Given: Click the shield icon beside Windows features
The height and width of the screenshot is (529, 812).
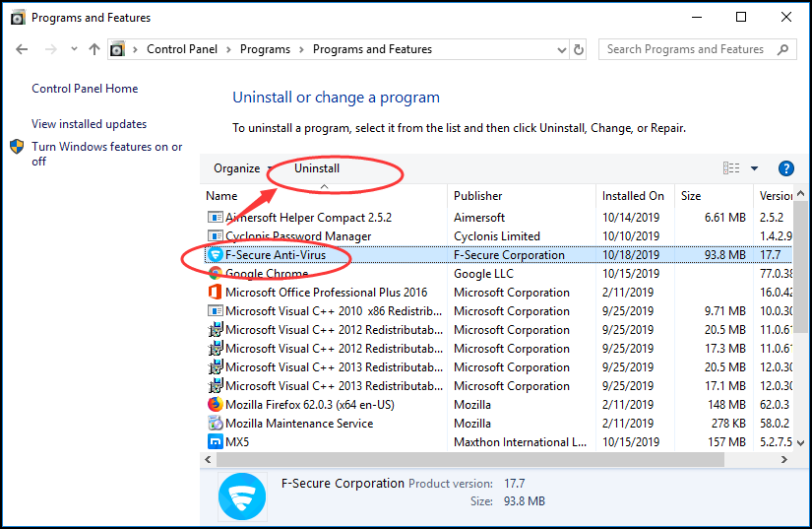Looking at the screenshot, I should click(17, 147).
